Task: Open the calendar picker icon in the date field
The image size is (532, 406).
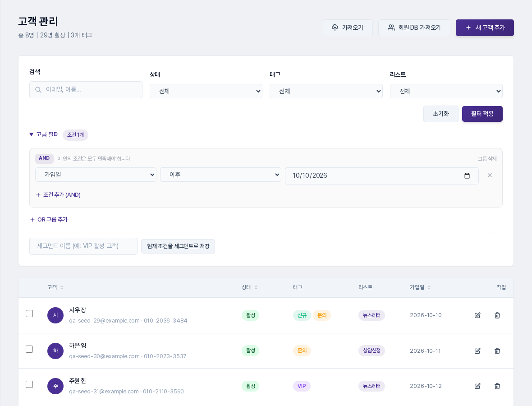Action: click(467, 175)
